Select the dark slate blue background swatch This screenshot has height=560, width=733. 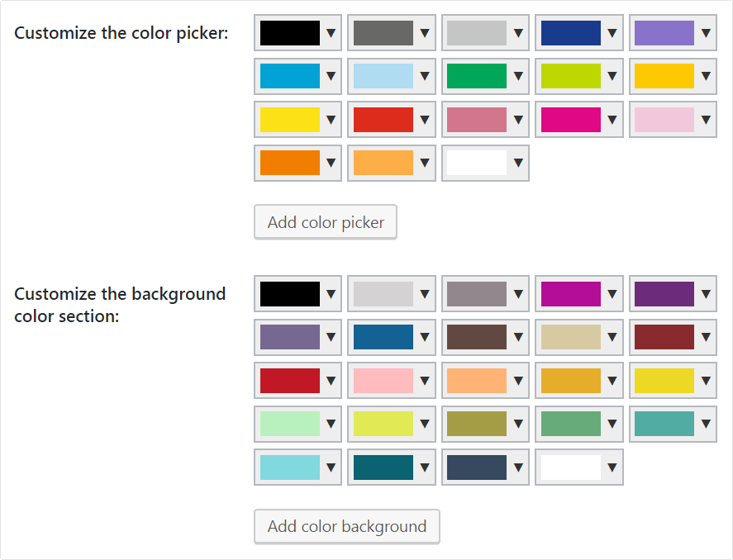[477, 467]
